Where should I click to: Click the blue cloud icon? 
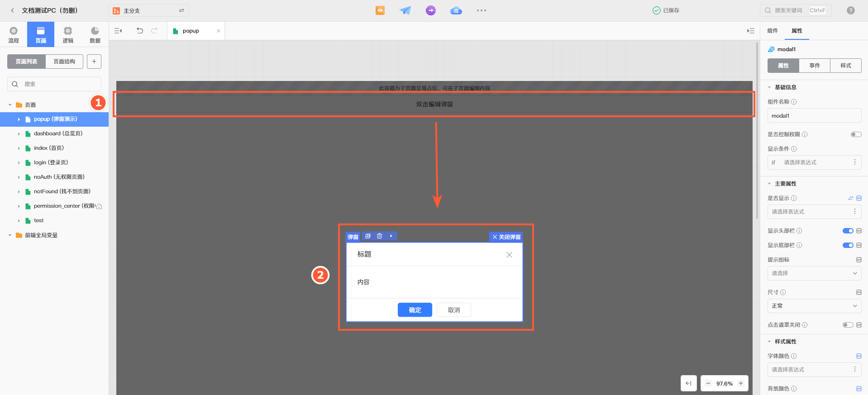456,10
